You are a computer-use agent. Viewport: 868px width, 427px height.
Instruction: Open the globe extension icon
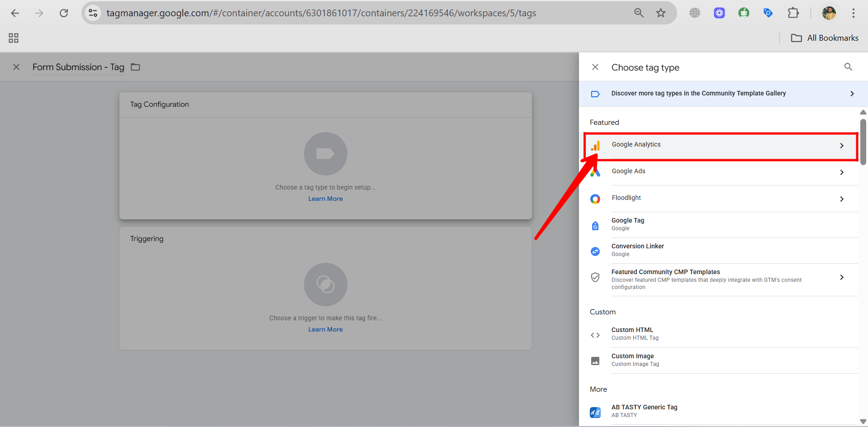click(x=695, y=13)
